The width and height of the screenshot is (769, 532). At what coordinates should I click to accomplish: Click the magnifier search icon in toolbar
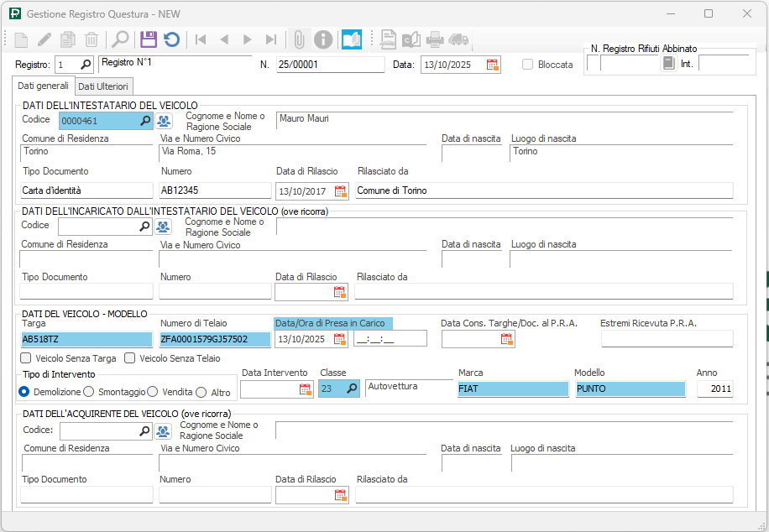click(121, 39)
